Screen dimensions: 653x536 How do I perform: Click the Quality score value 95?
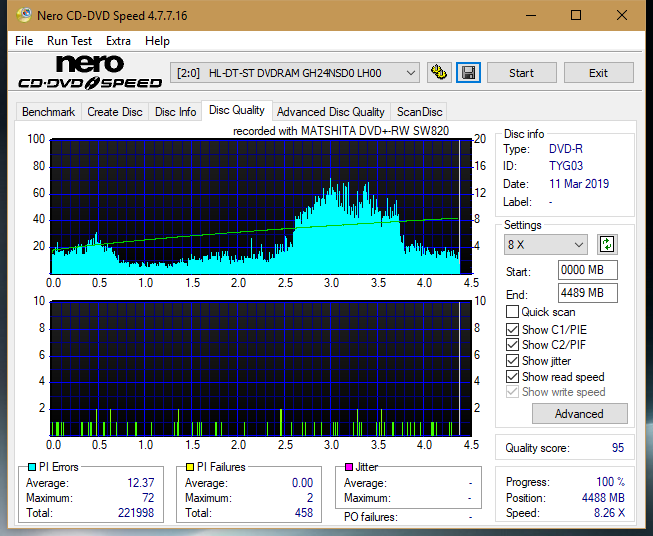[x=618, y=448]
